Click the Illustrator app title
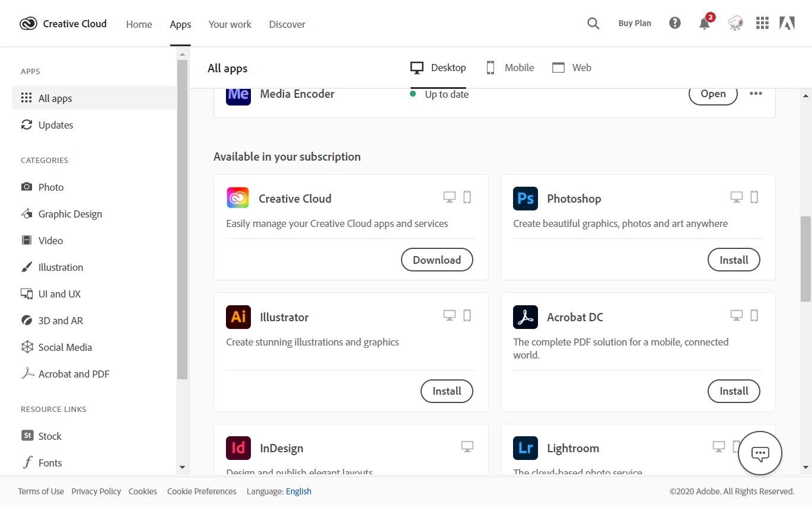Image resolution: width=812 pixels, height=505 pixels. 284,317
